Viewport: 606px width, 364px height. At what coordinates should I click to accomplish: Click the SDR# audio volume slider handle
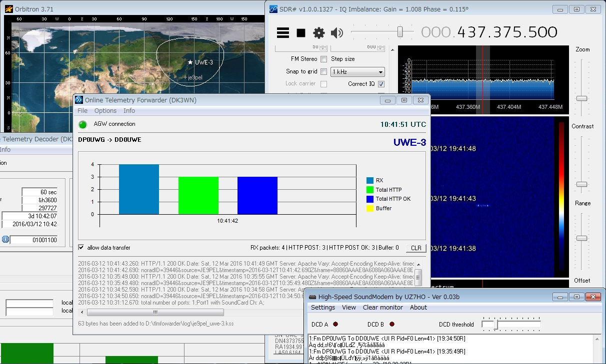coord(400,32)
